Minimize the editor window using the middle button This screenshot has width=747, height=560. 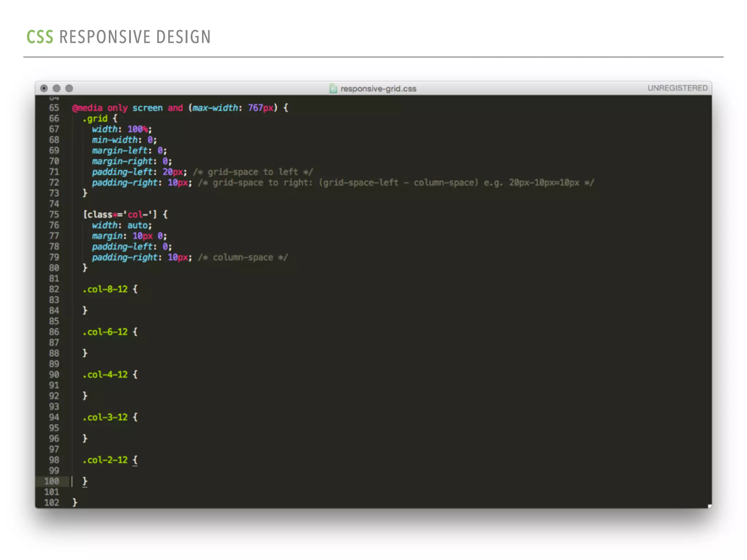coord(57,88)
